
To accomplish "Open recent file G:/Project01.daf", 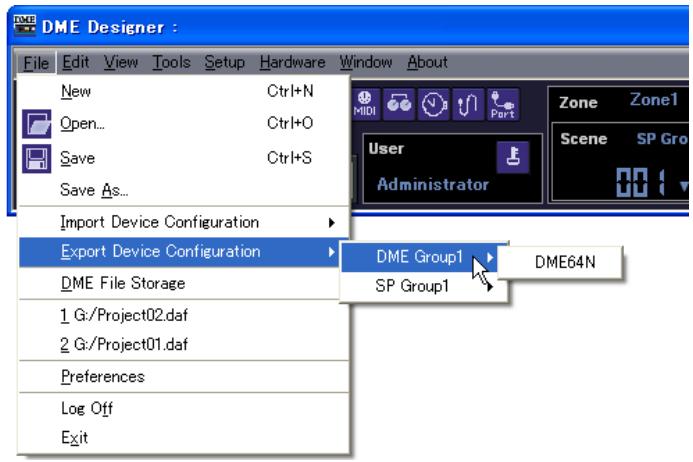I will pos(183,344).
